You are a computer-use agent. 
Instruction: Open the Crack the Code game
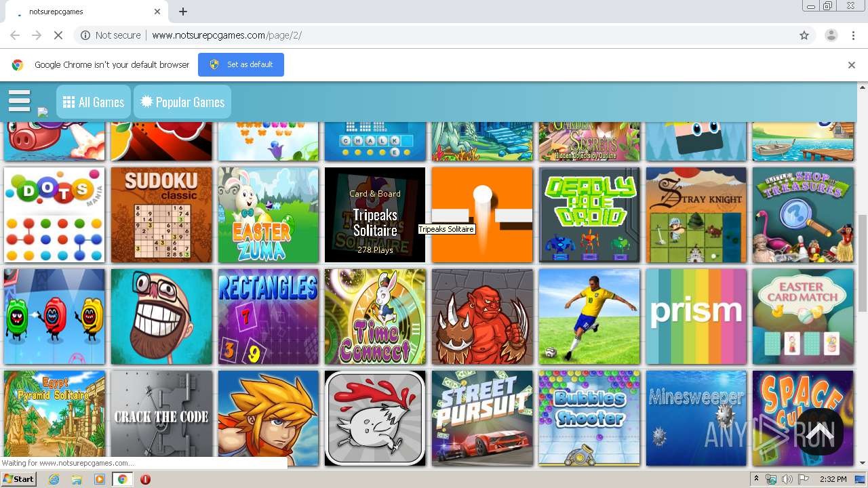pyautogui.click(x=161, y=418)
